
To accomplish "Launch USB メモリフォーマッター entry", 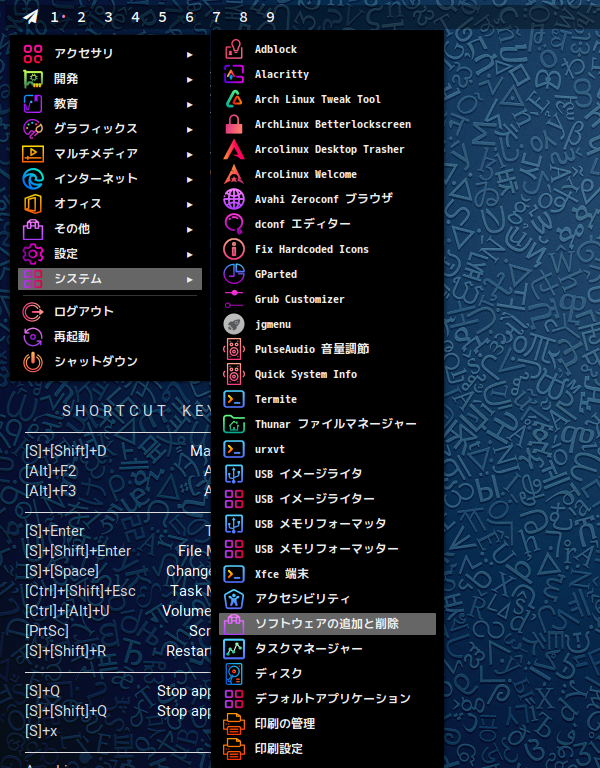I will [x=327, y=549].
